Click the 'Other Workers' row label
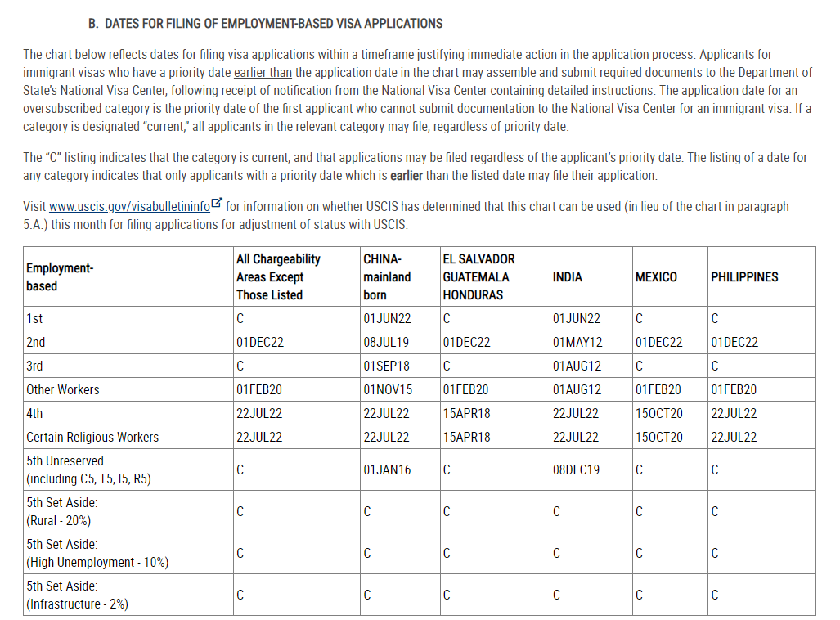 pyautogui.click(x=63, y=389)
